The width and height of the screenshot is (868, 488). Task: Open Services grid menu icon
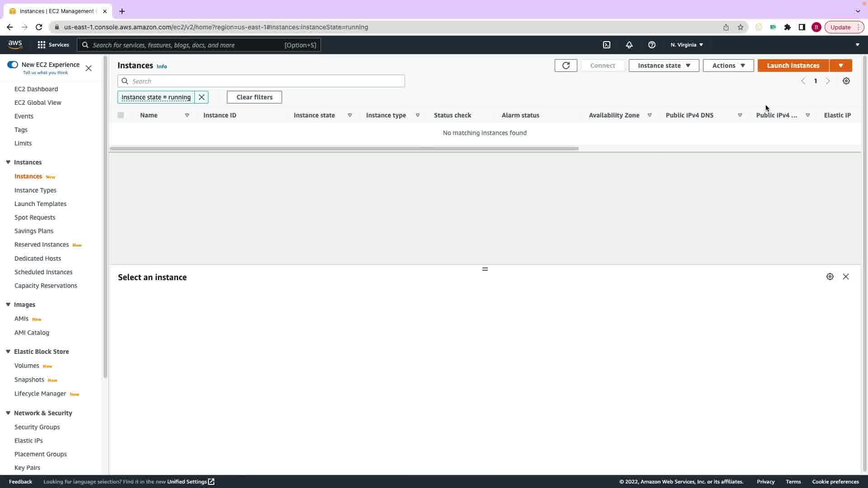(42, 45)
